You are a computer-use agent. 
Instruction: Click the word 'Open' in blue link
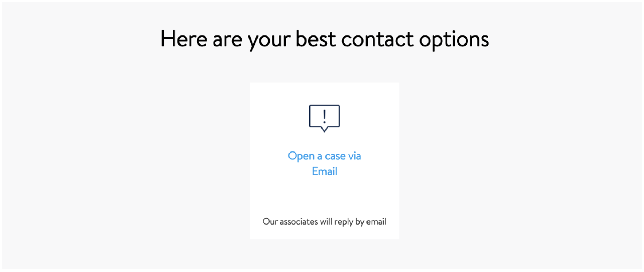[x=301, y=157]
